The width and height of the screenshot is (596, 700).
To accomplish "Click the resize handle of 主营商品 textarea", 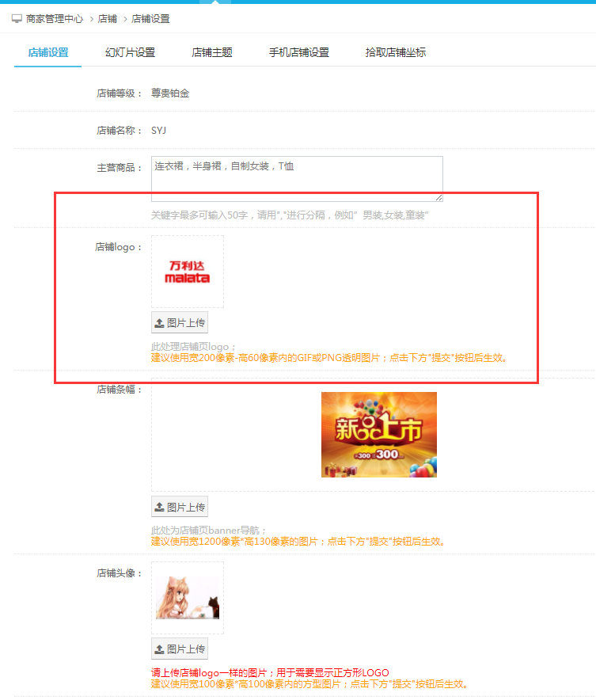I will pyautogui.click(x=438, y=197).
